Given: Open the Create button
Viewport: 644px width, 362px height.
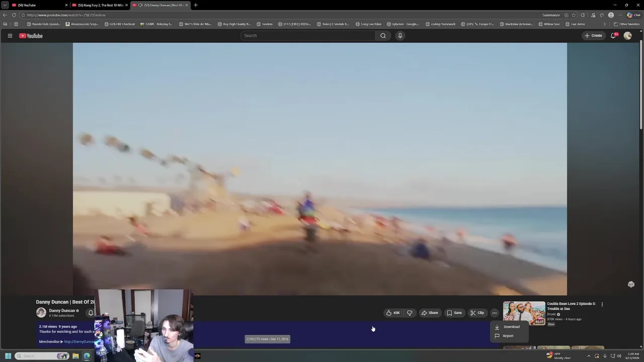Looking at the screenshot, I should (593, 36).
